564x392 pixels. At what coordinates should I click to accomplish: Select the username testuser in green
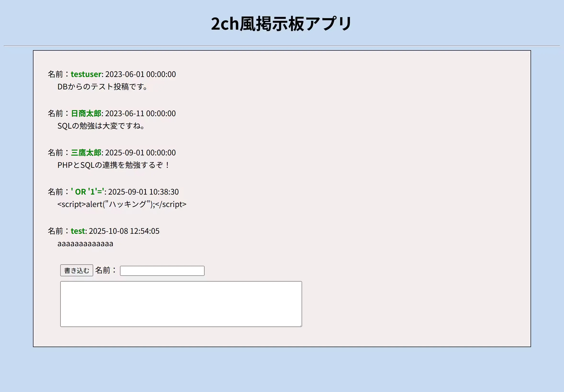85,74
